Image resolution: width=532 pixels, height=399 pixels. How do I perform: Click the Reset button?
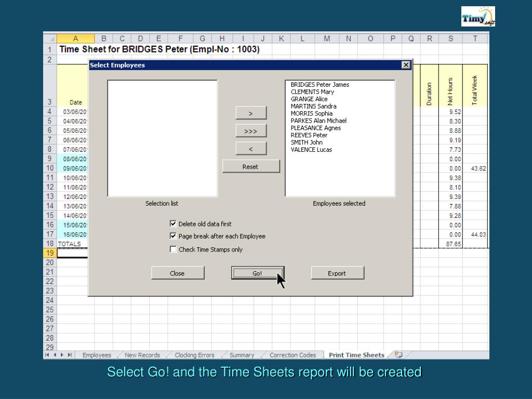pos(251,166)
